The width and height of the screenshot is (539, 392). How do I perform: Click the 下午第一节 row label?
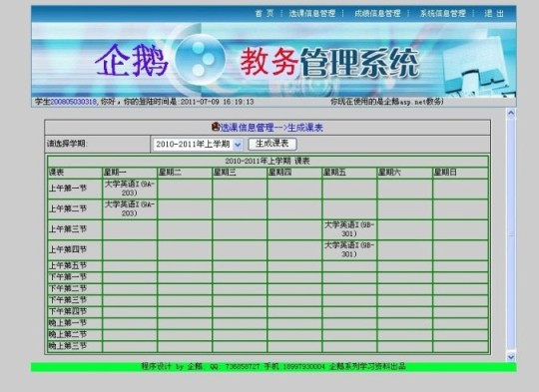tap(68, 277)
